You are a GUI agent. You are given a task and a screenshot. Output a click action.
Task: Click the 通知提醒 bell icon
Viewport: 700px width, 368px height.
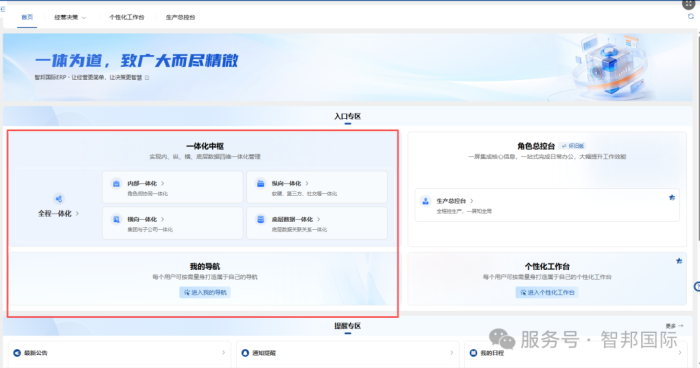pos(245,353)
